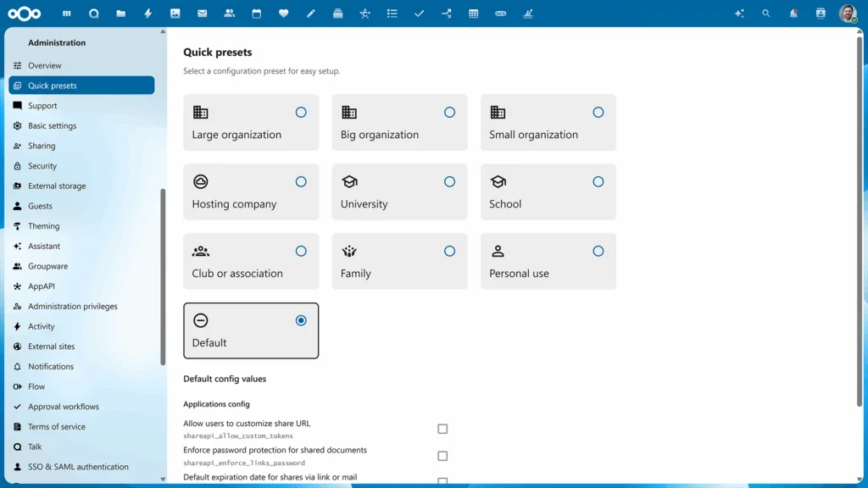
Task: Check Enforce password protection for shared documents
Action: (442, 456)
